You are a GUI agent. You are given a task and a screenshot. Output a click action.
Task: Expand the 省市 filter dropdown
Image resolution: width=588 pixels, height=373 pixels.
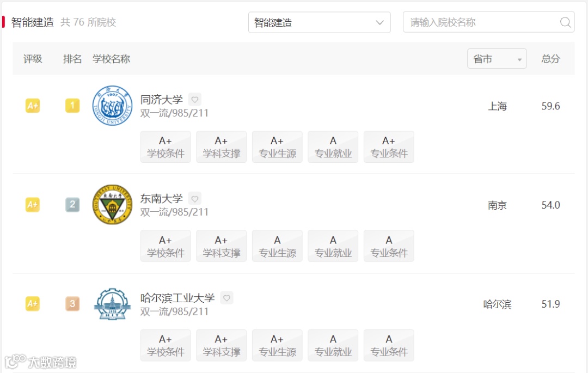[497, 58]
